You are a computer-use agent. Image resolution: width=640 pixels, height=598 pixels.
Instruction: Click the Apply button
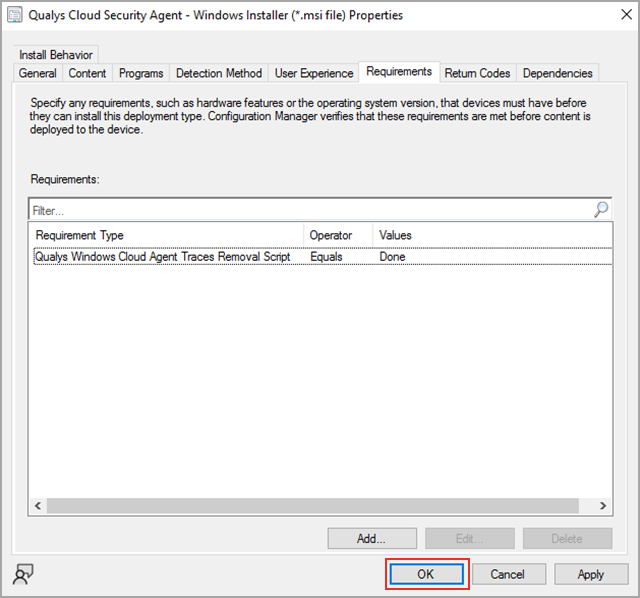(591, 574)
